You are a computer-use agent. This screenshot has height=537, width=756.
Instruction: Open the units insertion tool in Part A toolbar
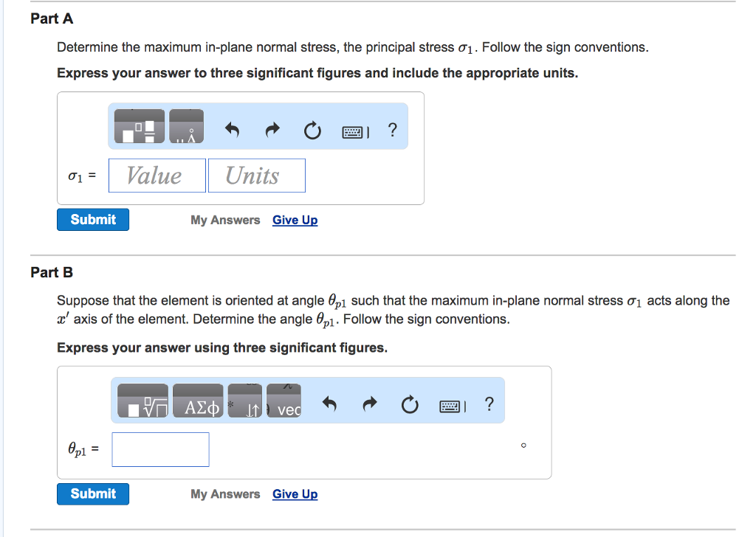(x=185, y=125)
